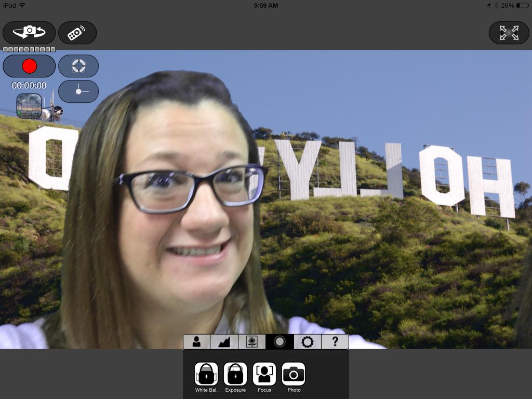Tap the lifebuoy ring button
Viewport: 532px width, 399px height.
(x=78, y=66)
